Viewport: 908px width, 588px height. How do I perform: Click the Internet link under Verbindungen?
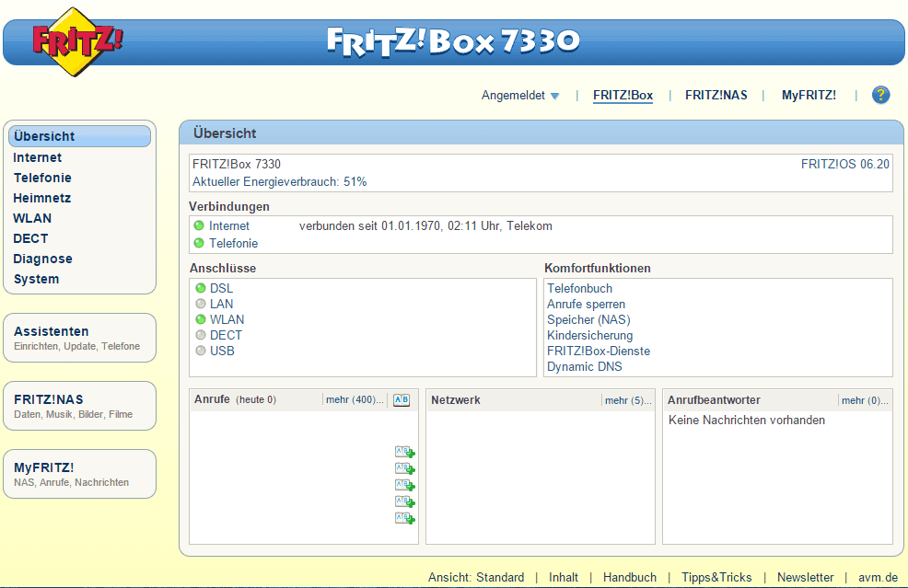pos(229,225)
